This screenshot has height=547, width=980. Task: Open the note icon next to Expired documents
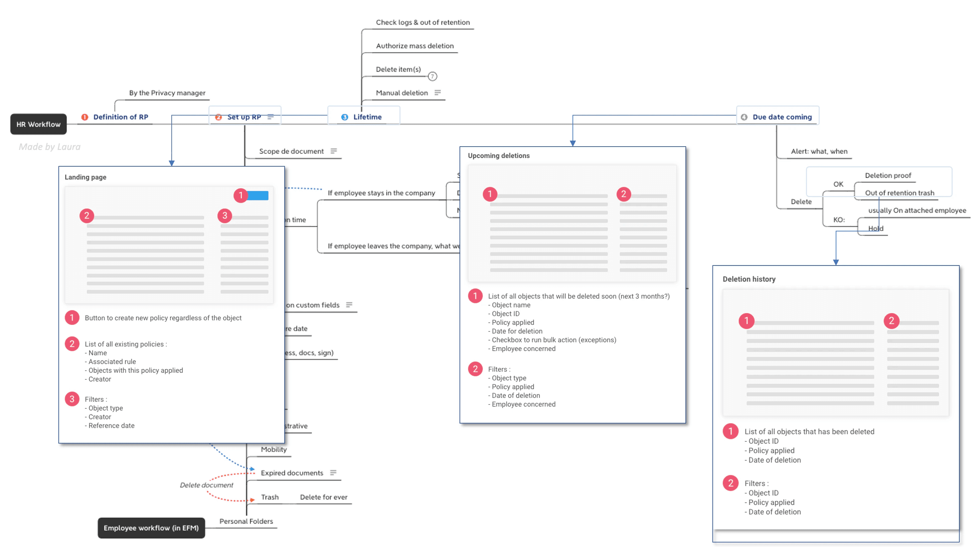333,473
